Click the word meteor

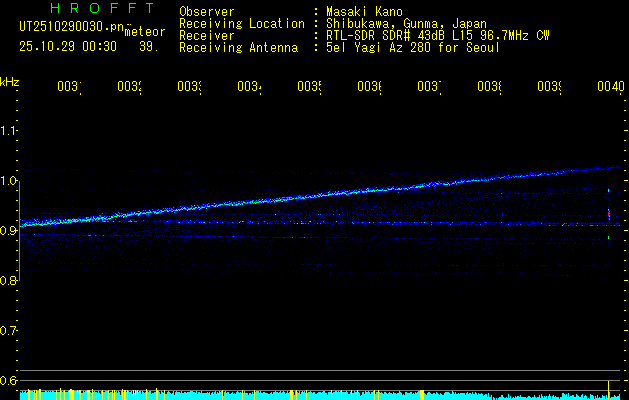pos(145,32)
